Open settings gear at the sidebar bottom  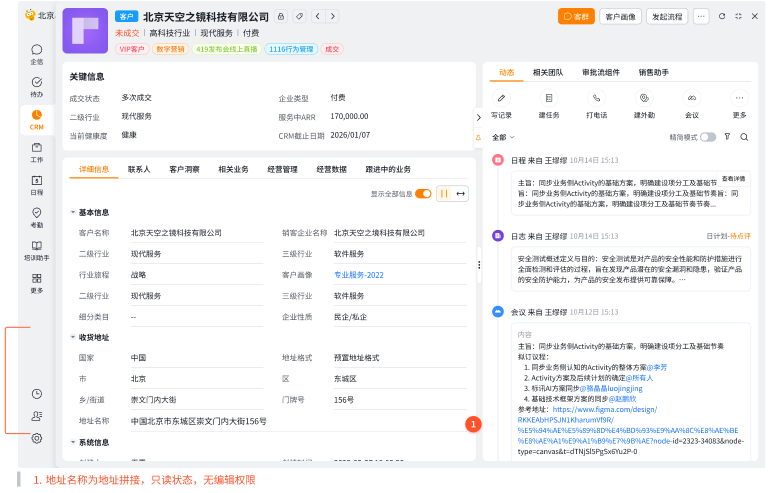pyautogui.click(x=37, y=438)
